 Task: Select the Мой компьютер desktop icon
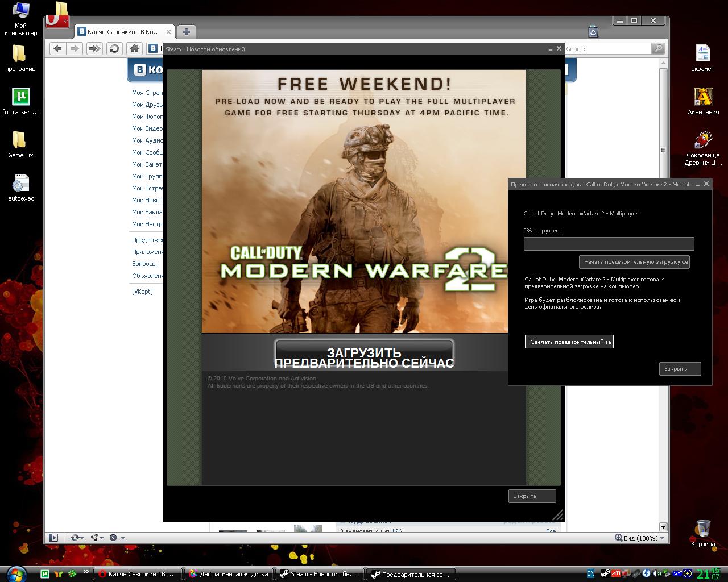click(20, 19)
